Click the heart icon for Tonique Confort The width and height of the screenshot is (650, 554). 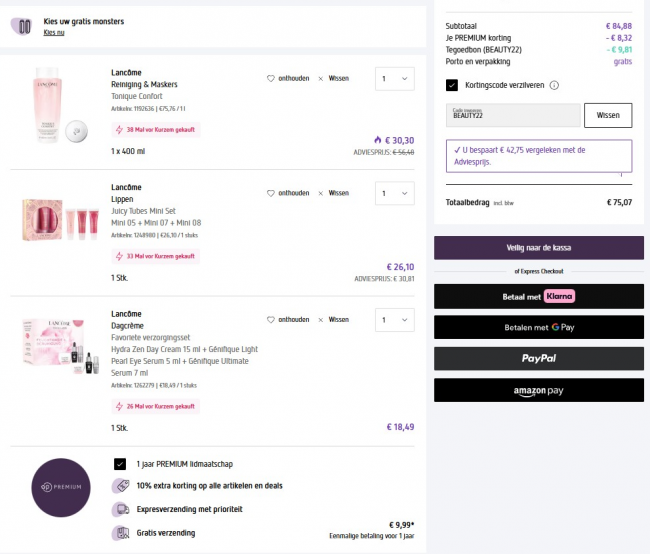coord(270,79)
